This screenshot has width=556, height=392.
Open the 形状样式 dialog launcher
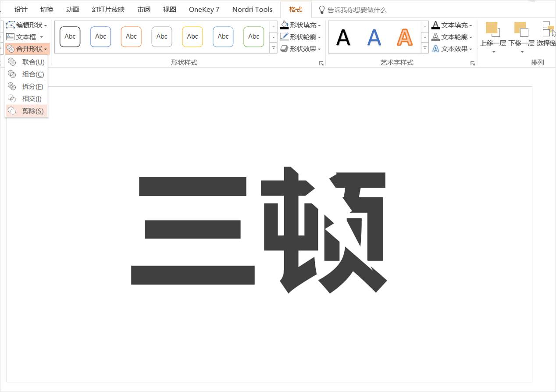[x=321, y=63]
